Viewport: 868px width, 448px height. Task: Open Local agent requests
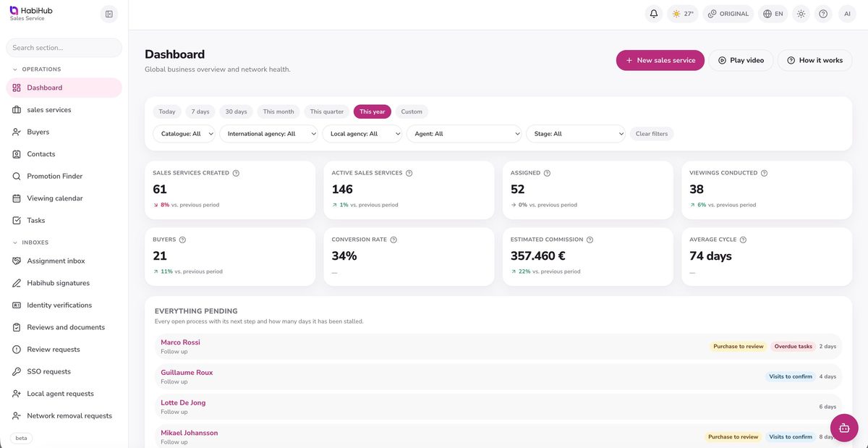point(64,394)
